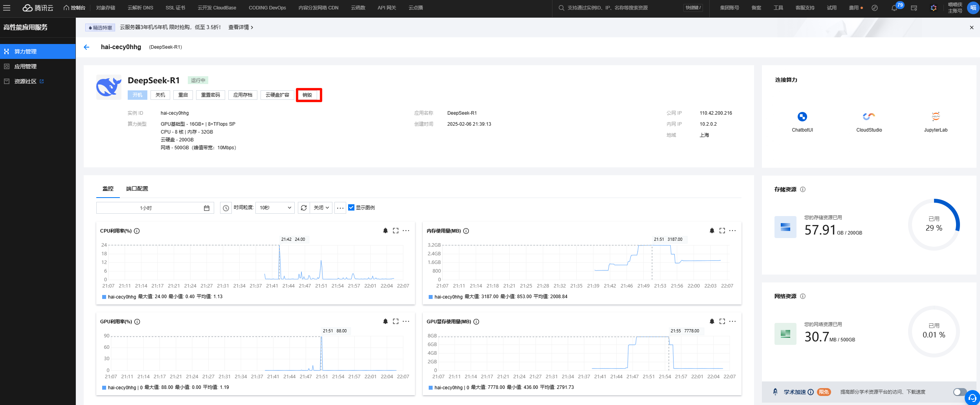Click the refresh icon in monitoring toolbar
Viewport: 980px width, 405px height.
[304, 208]
